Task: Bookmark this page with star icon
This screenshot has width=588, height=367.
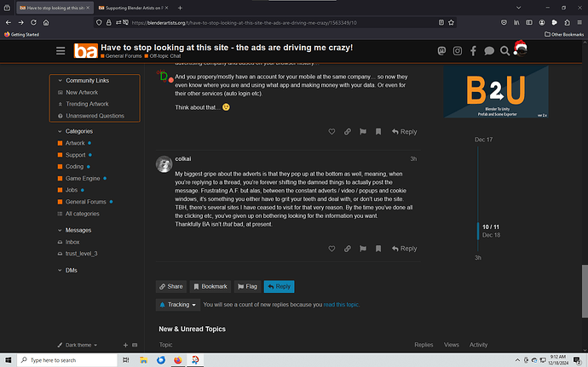Action: 451,22
